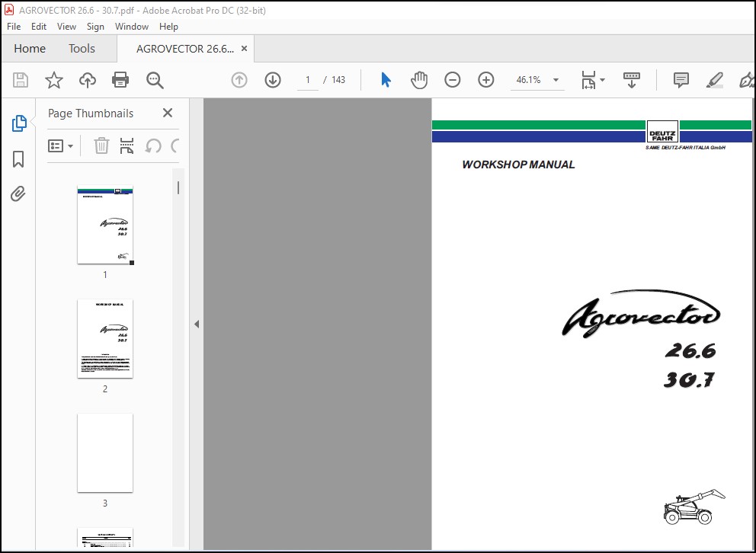Click the Sign document pen icon

click(x=746, y=80)
